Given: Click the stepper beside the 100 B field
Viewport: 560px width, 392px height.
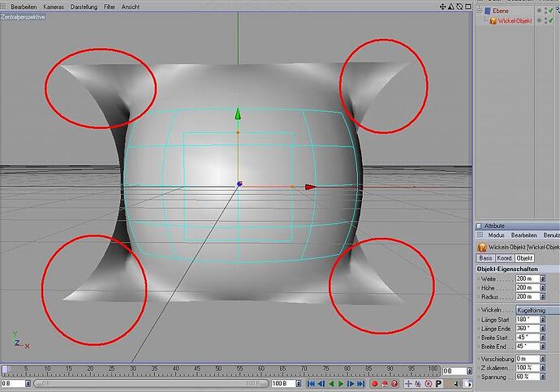Looking at the screenshot, I should (299, 384).
